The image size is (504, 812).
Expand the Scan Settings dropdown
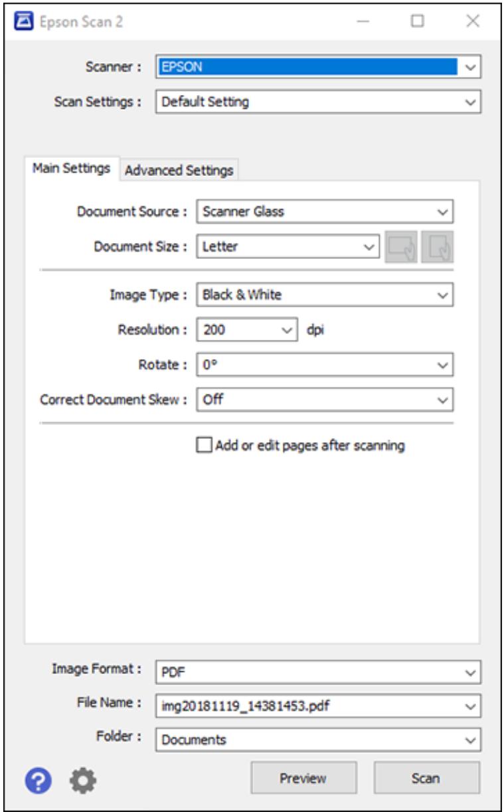(317, 102)
